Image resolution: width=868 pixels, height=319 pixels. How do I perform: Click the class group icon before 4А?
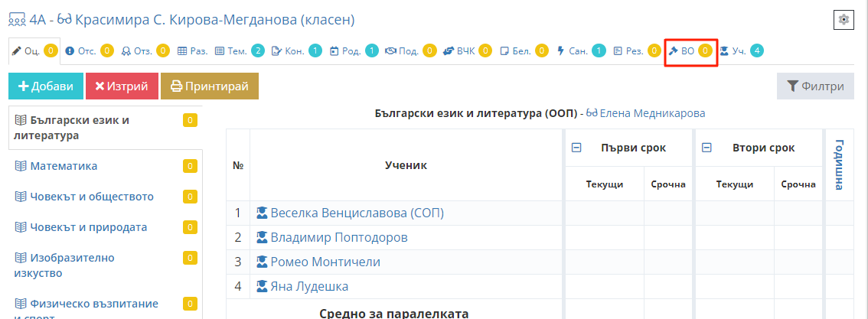[17, 20]
